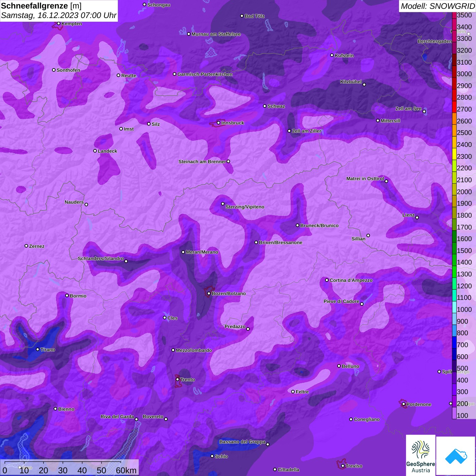
Task: Click the 1000 legend value
Action: click(x=464, y=309)
